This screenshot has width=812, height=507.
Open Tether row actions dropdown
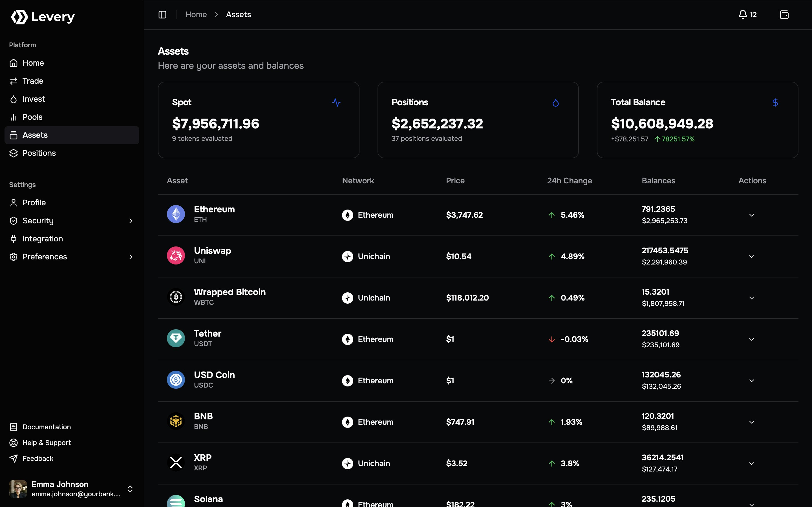[x=752, y=339]
